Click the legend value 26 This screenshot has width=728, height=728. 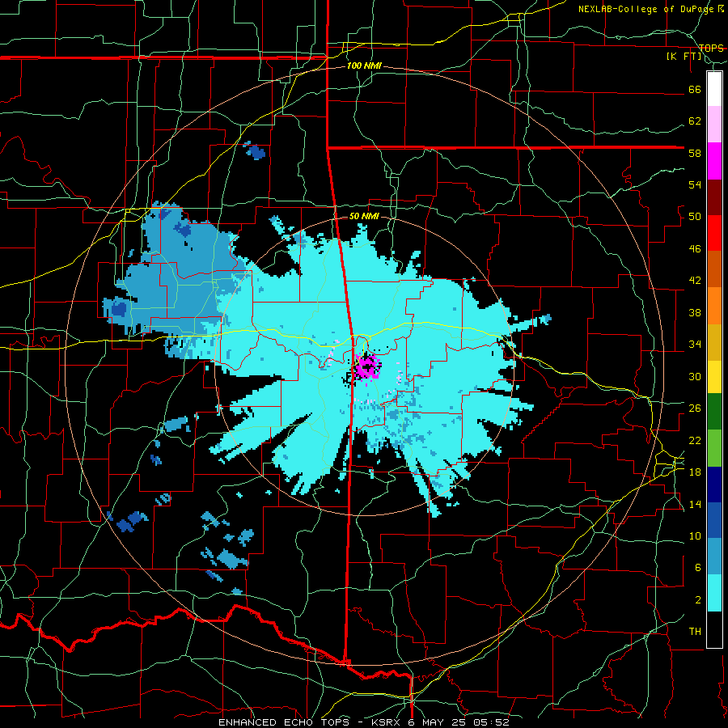click(695, 408)
